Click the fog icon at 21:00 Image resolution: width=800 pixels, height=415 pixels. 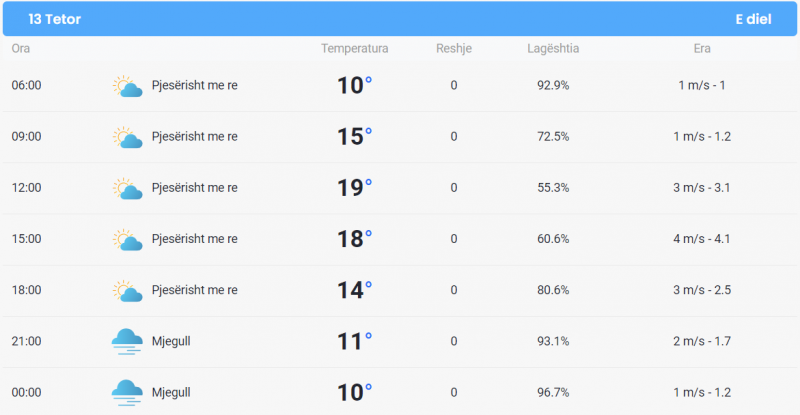click(x=127, y=341)
